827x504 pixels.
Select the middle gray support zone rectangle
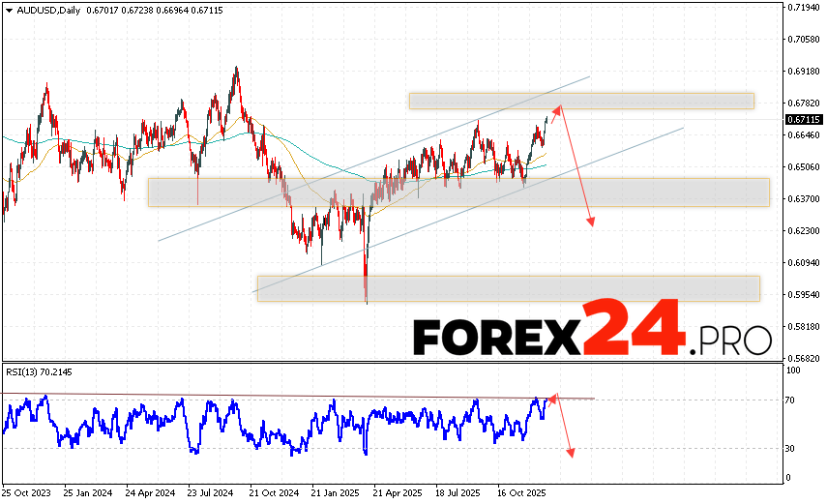[458, 192]
